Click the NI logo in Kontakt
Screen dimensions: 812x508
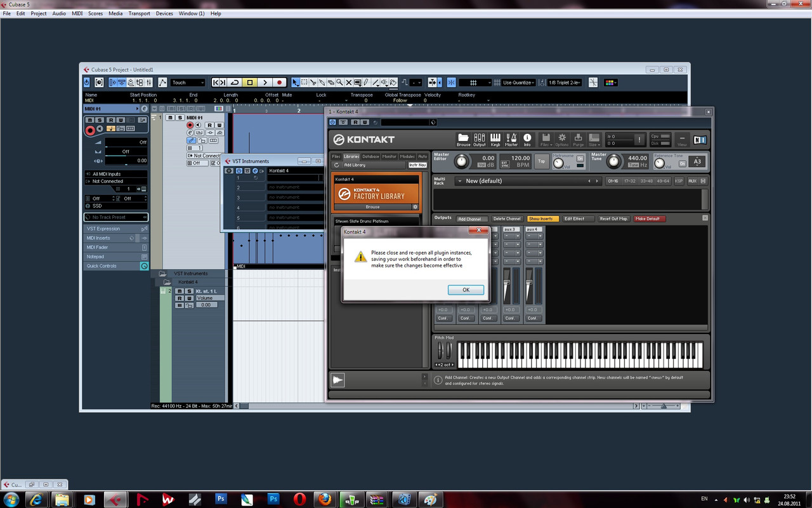(x=700, y=140)
